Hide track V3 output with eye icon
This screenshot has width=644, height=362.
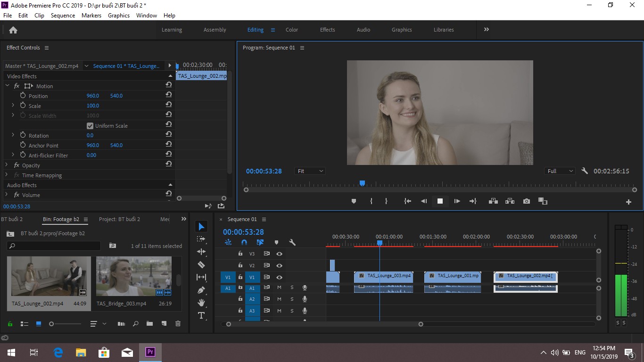click(279, 254)
